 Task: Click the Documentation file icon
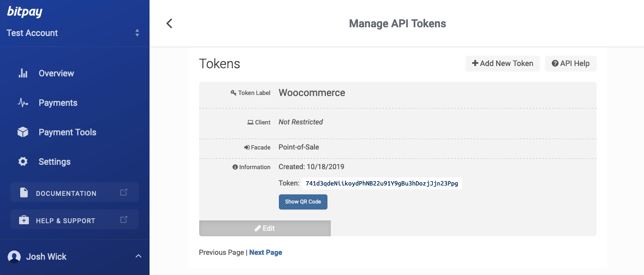coord(24,193)
